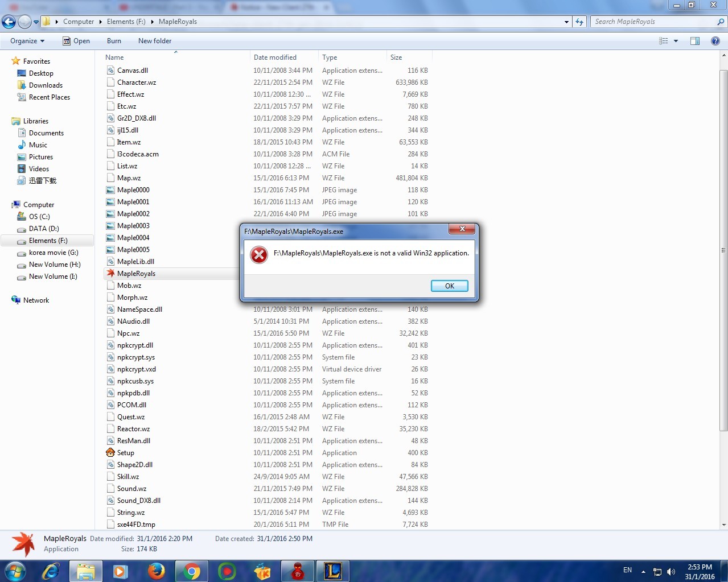Screen dimensions: 728x582
Task: Click the Internet Explorer taskbar icon
Action: pyautogui.click(x=51, y=571)
